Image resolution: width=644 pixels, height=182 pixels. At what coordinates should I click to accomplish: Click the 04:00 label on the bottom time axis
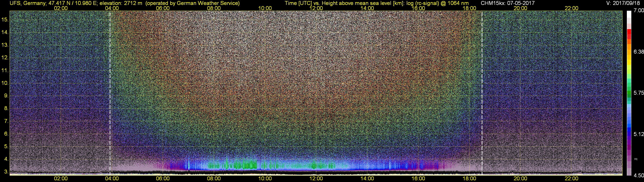(x=112, y=179)
